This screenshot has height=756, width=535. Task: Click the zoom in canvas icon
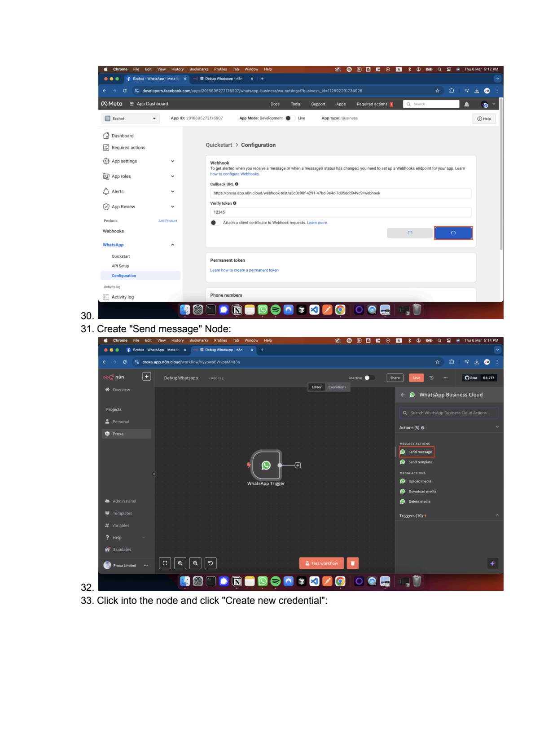180,563
